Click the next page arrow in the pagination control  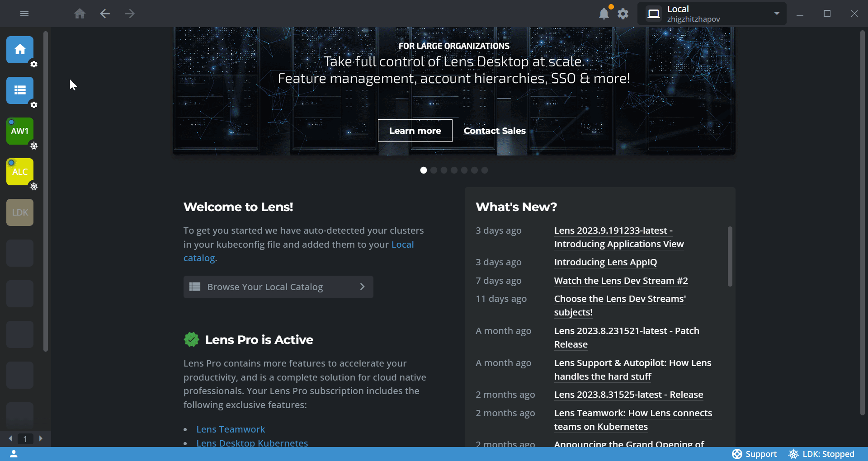coord(41,438)
